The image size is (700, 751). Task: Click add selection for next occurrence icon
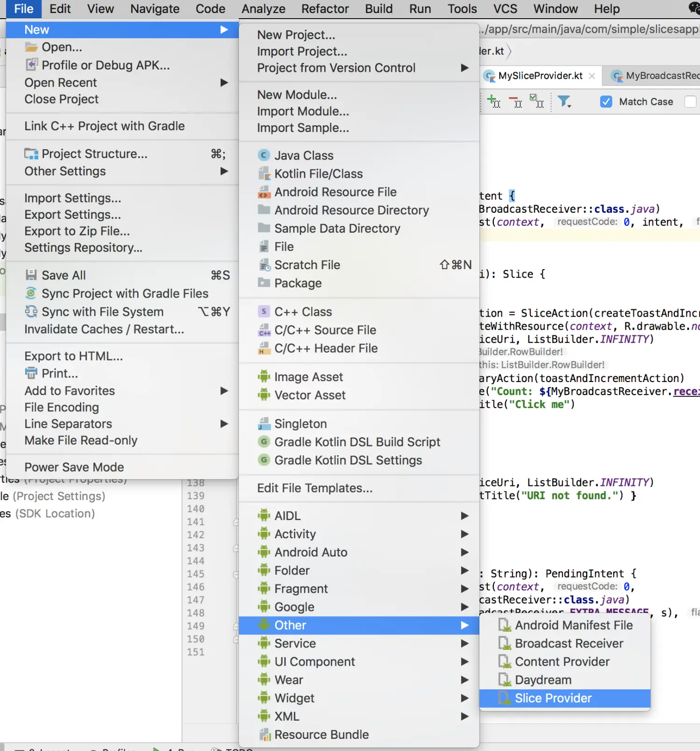pyautogui.click(x=494, y=101)
